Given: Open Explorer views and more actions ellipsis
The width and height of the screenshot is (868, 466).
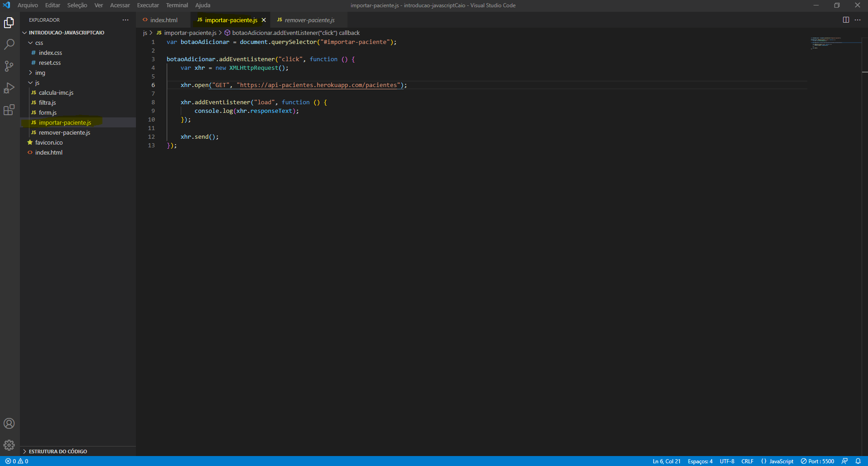Looking at the screenshot, I should click(125, 20).
